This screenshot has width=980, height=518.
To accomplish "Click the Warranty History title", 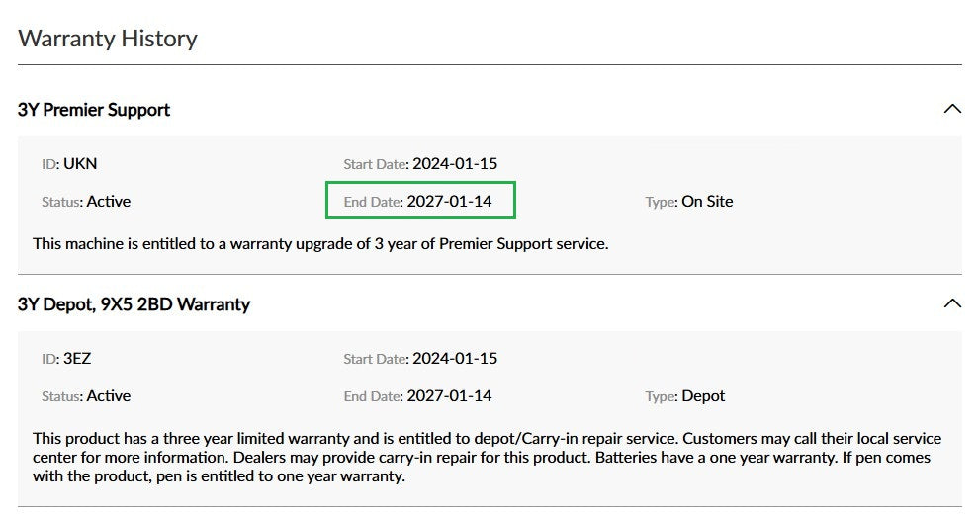I will click(108, 39).
